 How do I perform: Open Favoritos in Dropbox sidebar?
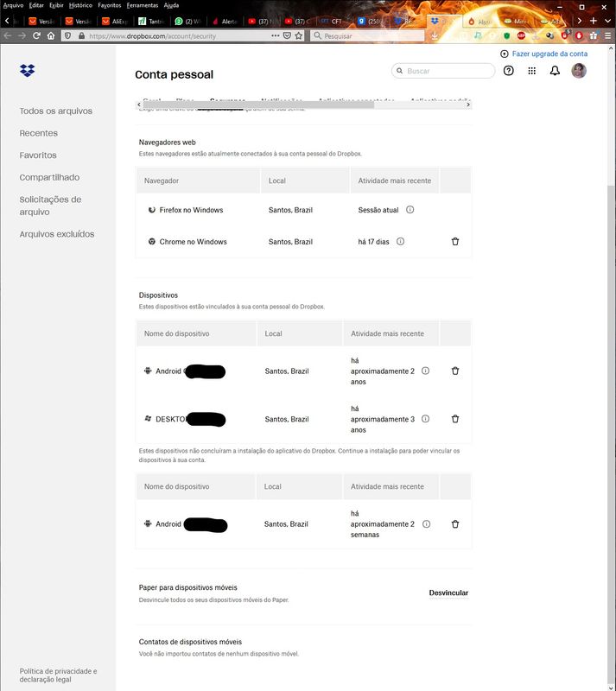click(x=38, y=155)
